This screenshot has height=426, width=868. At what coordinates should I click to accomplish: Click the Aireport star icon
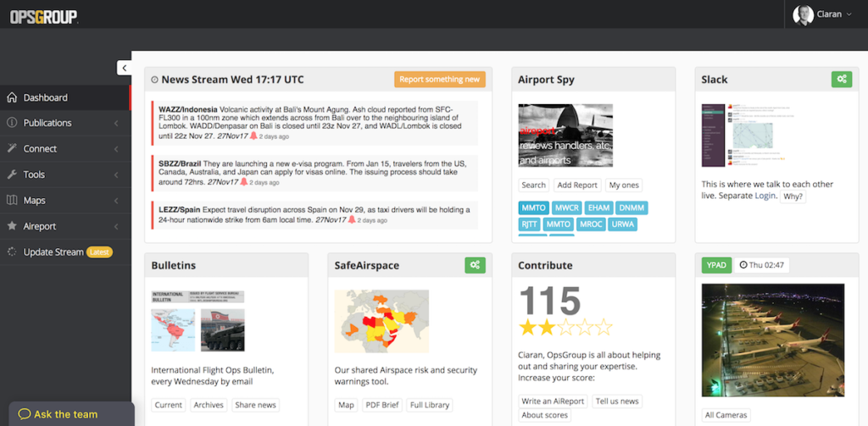coord(12,226)
